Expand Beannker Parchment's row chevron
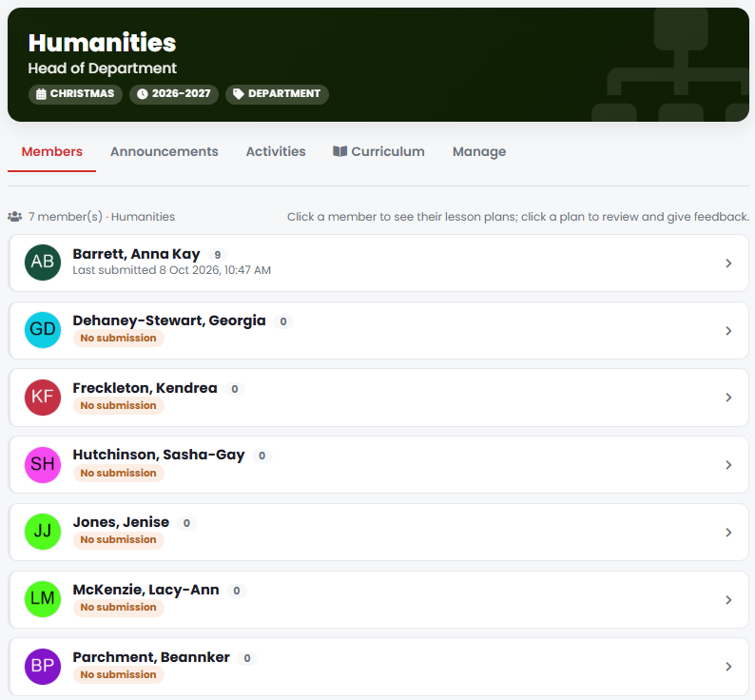Image resolution: width=755 pixels, height=700 pixels. (x=728, y=667)
